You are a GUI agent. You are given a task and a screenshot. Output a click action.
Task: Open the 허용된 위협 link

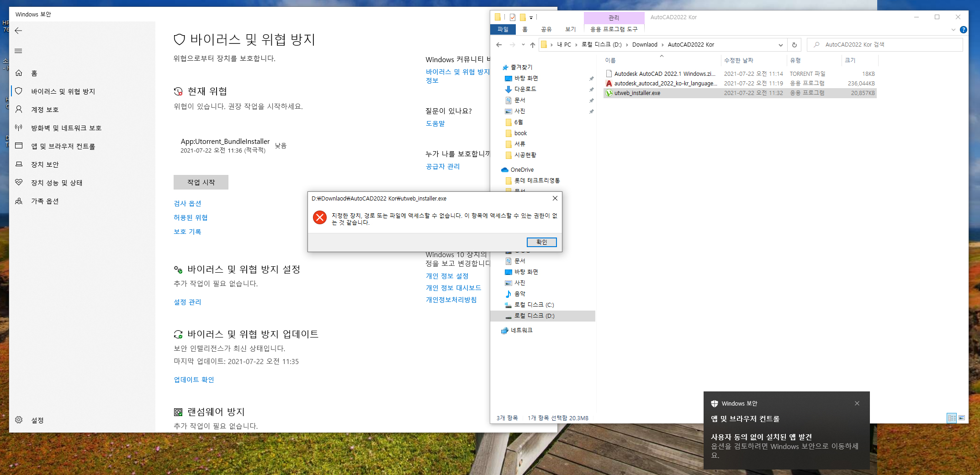click(x=191, y=217)
